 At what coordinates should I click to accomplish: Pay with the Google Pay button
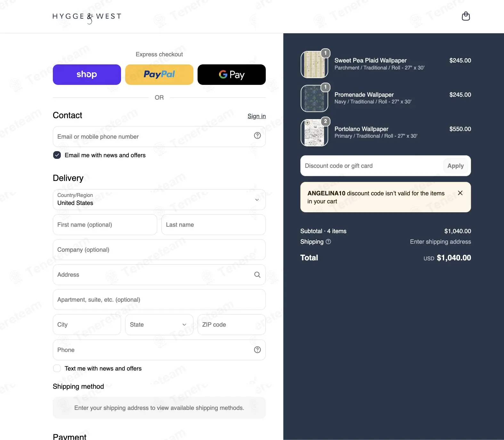[x=232, y=75]
